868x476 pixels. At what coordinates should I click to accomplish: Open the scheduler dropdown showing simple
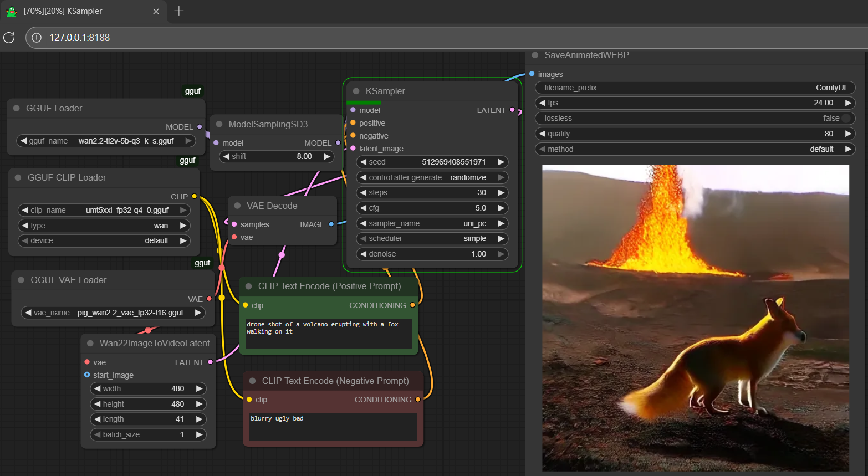[432, 239]
